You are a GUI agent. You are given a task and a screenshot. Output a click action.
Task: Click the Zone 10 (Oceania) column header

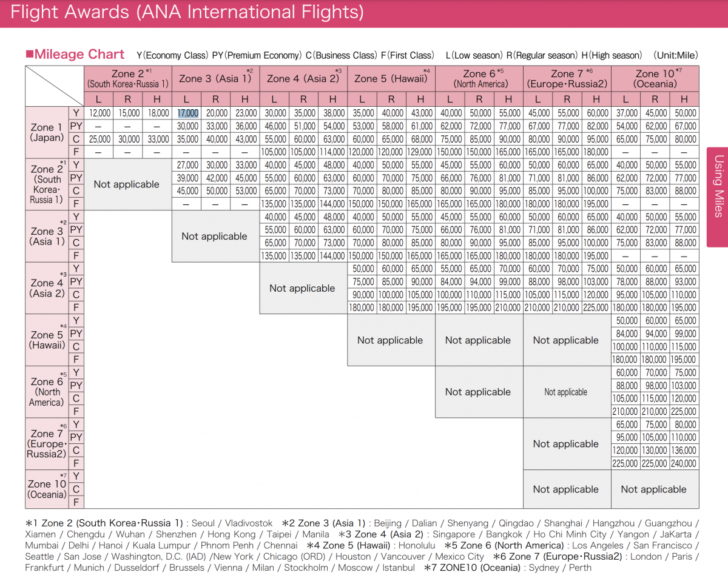(655, 79)
